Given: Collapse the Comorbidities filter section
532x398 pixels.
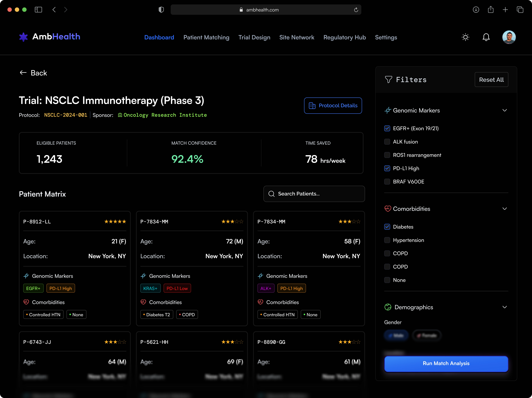Looking at the screenshot, I should pos(504,209).
